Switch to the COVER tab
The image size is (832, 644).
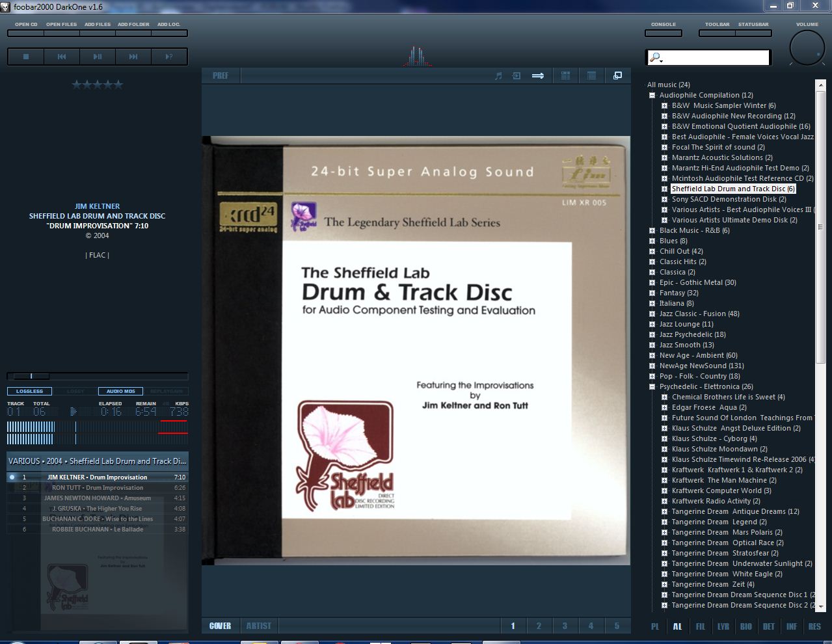(x=221, y=626)
